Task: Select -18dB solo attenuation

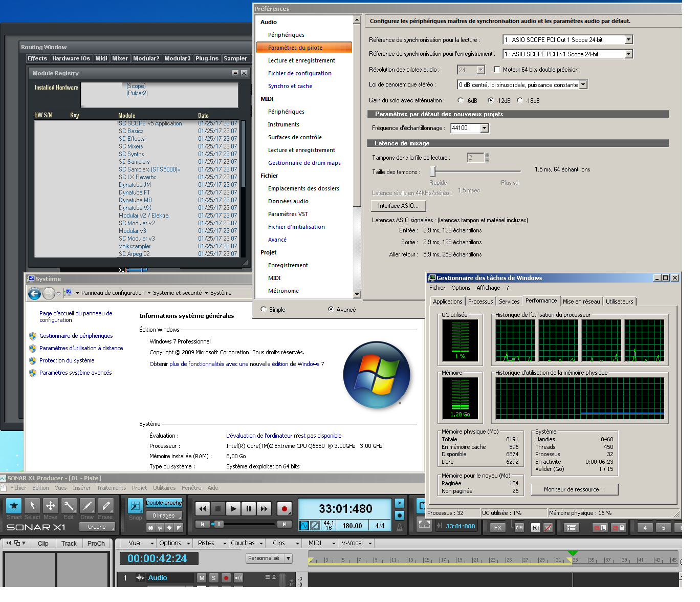Action: point(520,101)
